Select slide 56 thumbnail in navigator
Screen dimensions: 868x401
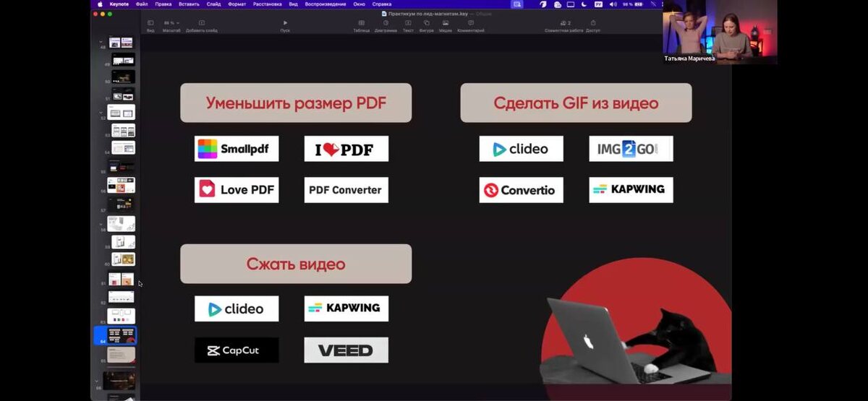click(121, 184)
